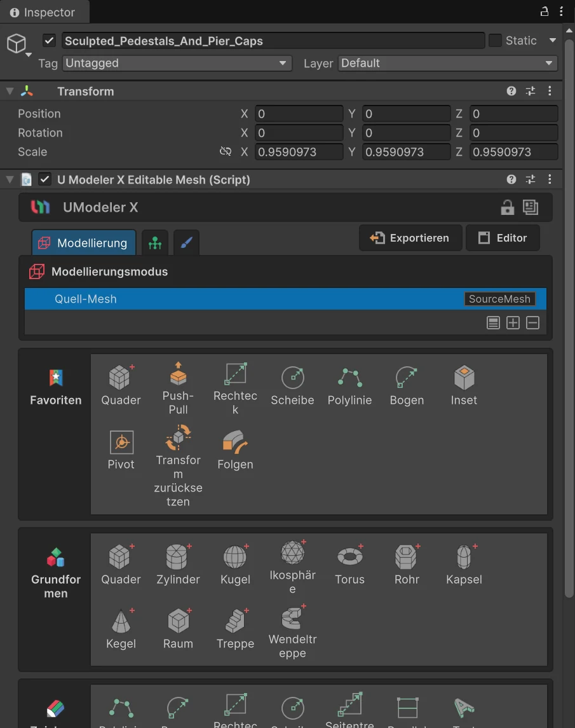Toggle the constrained scale proportions link
The width and height of the screenshot is (575, 728).
point(226,151)
